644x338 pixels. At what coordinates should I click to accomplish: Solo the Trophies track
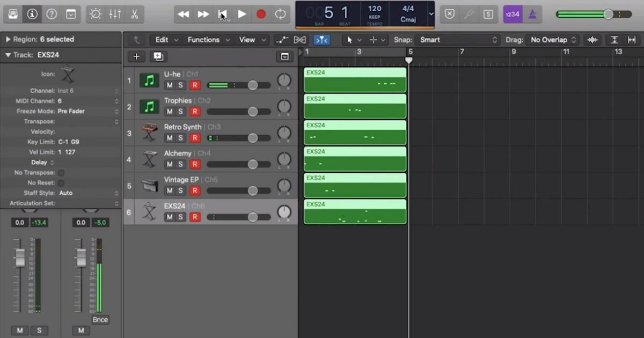pyautogui.click(x=181, y=111)
